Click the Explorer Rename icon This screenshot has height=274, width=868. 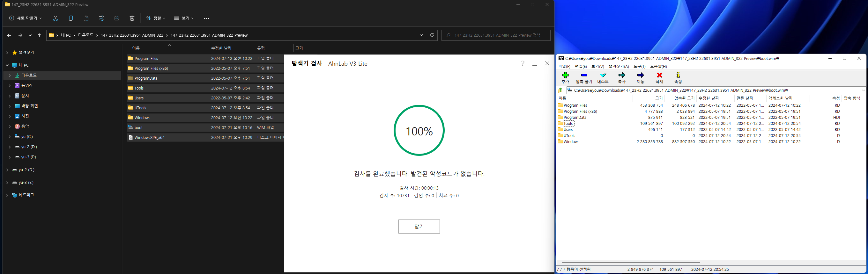pos(101,18)
